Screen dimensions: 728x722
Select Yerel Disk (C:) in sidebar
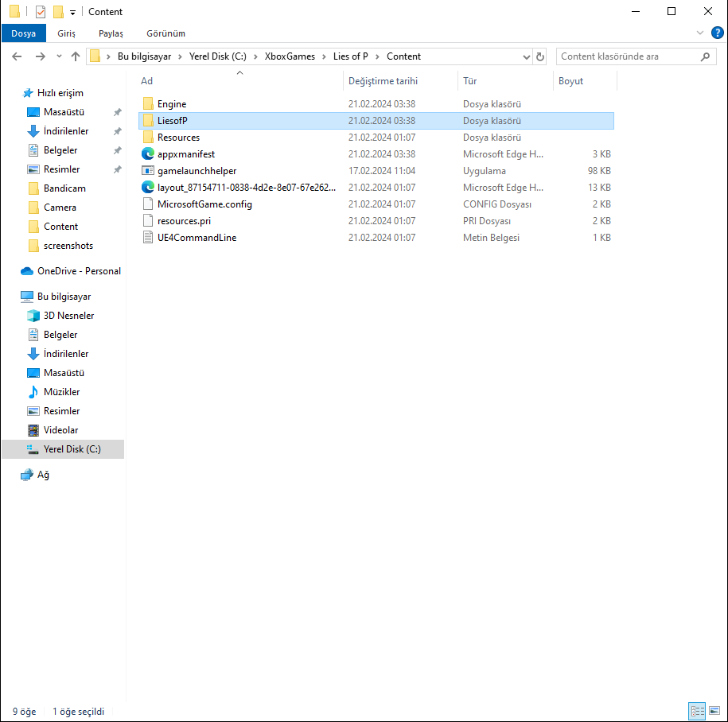pos(63,449)
